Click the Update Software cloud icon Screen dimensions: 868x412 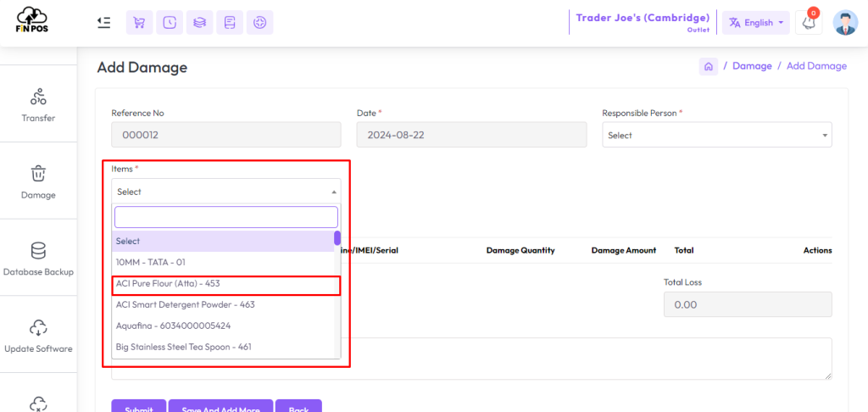[38, 328]
